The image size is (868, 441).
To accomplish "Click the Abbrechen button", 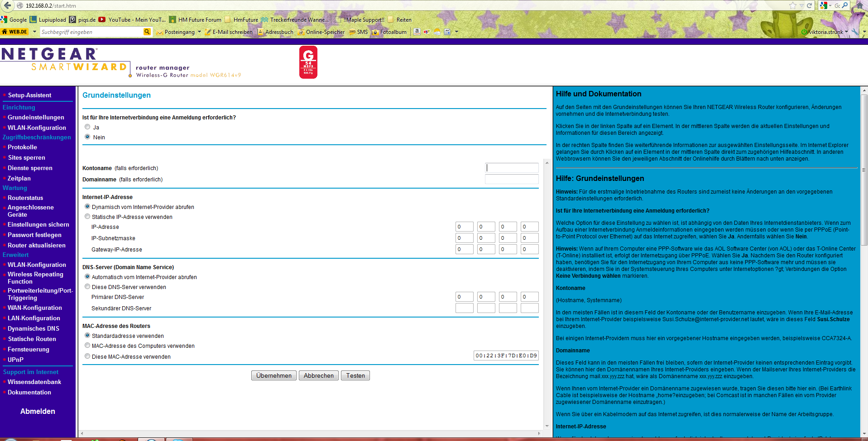I will click(319, 375).
